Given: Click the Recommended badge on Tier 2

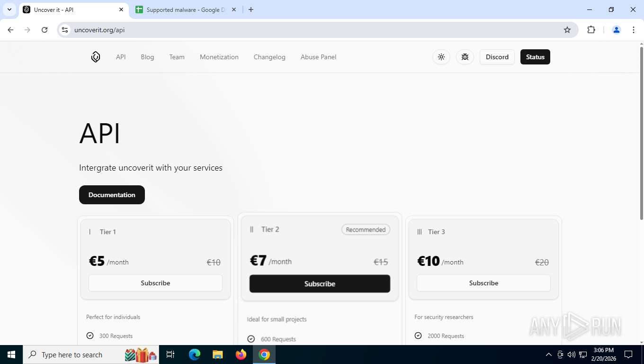Looking at the screenshot, I should click(x=366, y=229).
